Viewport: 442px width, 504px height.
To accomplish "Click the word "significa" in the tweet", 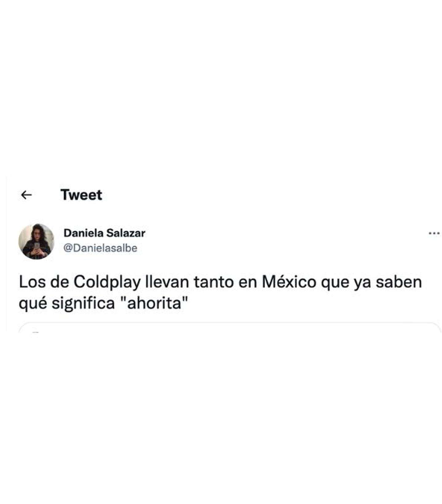I will click(x=83, y=303).
